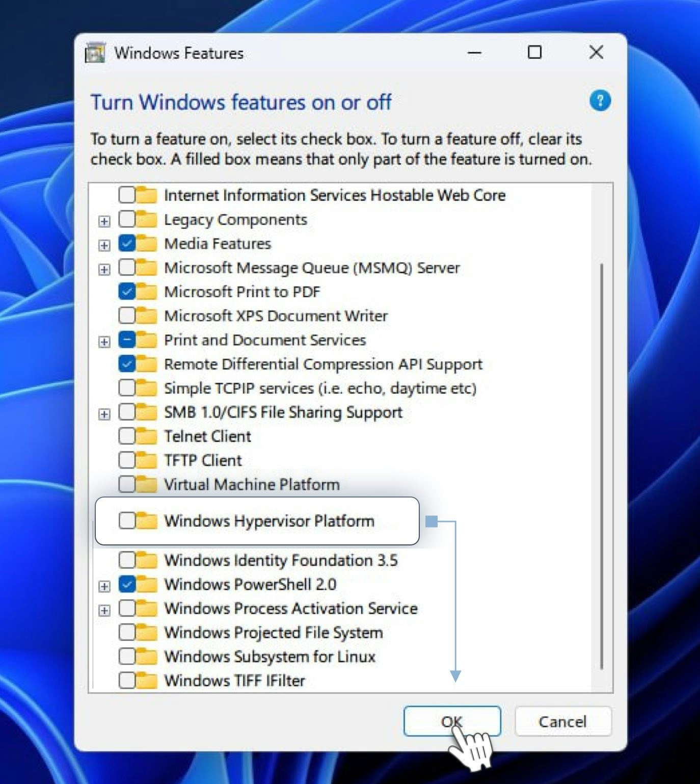Uncheck Remote Differential Compression API Support
Viewport: 700px width, 784px height.
tap(126, 364)
